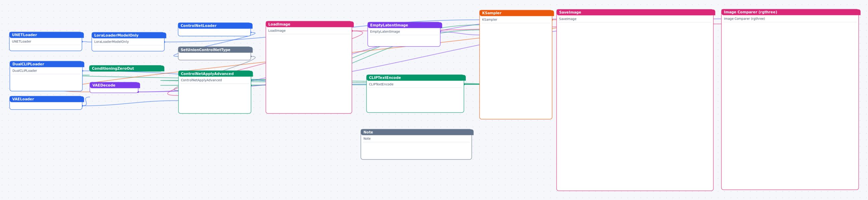
Task: Click the gray Note node header
Action: coord(417,132)
